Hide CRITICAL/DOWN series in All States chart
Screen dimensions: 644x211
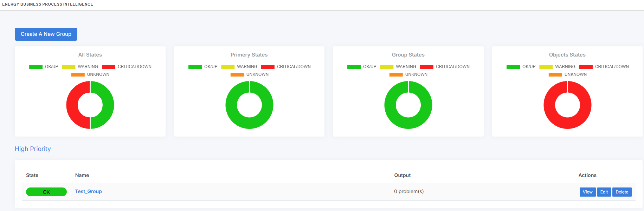(x=127, y=67)
